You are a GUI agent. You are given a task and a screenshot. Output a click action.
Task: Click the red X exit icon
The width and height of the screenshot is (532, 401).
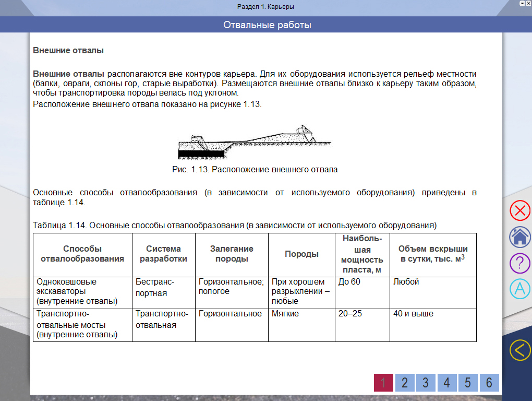519,211
